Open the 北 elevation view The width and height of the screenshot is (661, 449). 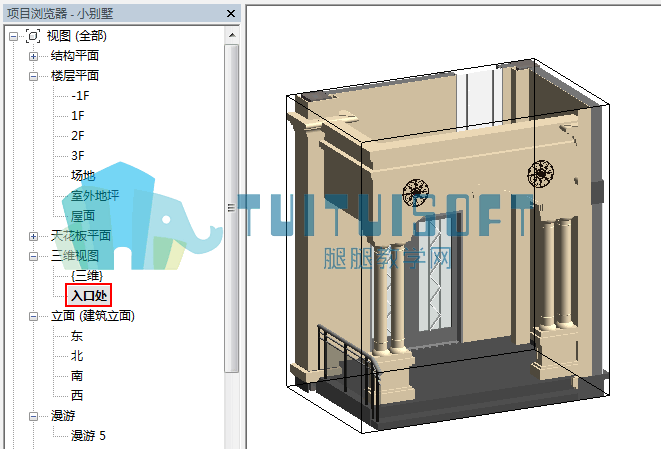coord(77,356)
